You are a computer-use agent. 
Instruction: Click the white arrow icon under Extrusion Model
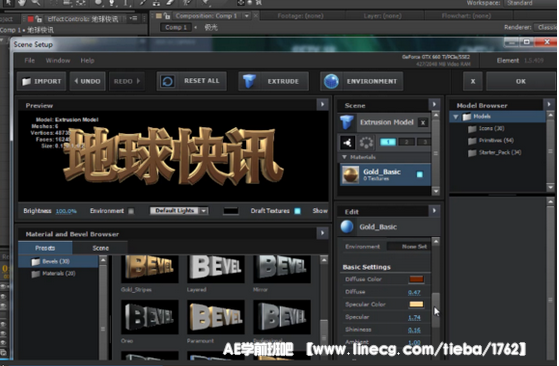348,143
